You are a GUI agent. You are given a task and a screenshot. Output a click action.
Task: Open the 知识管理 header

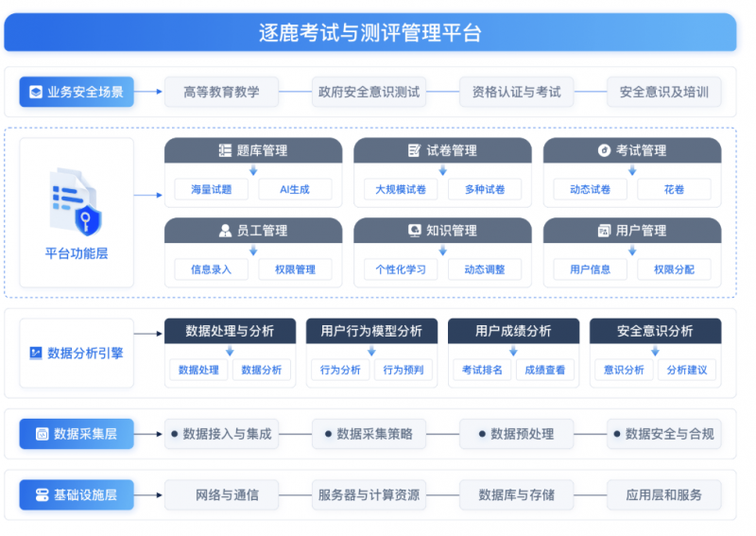click(442, 231)
